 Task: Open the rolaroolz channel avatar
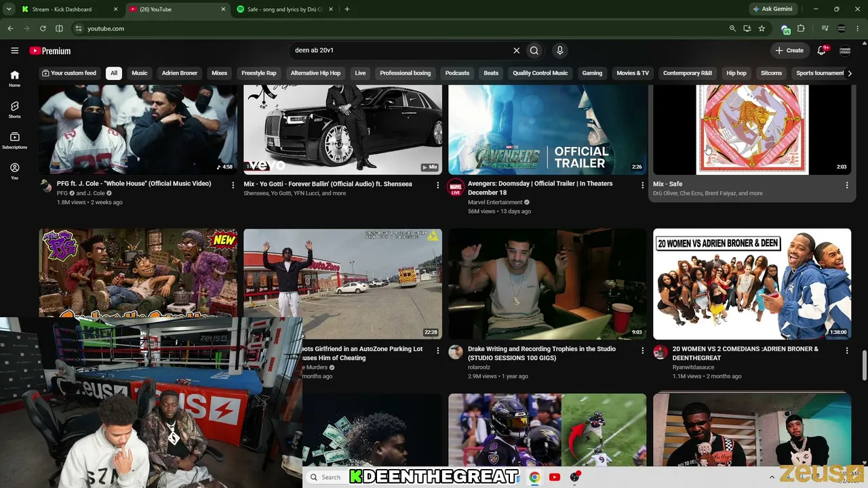[x=456, y=352]
